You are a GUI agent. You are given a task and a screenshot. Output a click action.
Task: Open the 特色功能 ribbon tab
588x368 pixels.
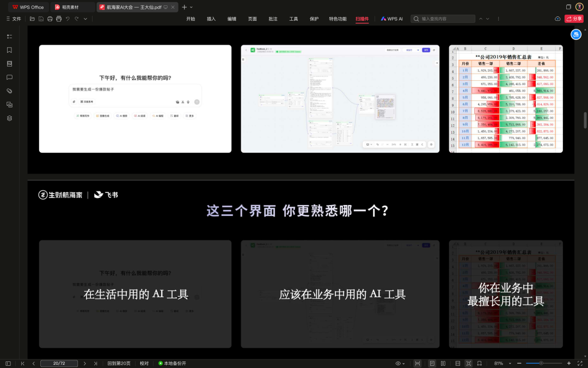(x=338, y=19)
